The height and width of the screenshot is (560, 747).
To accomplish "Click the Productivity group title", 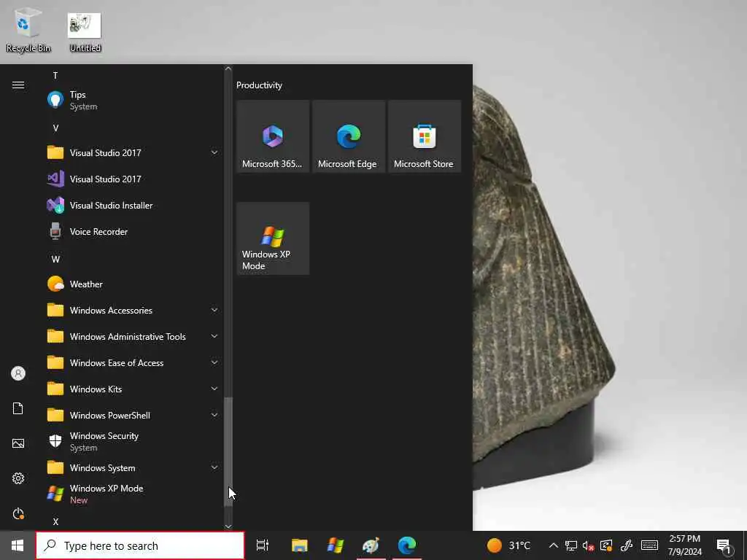I will coord(259,85).
